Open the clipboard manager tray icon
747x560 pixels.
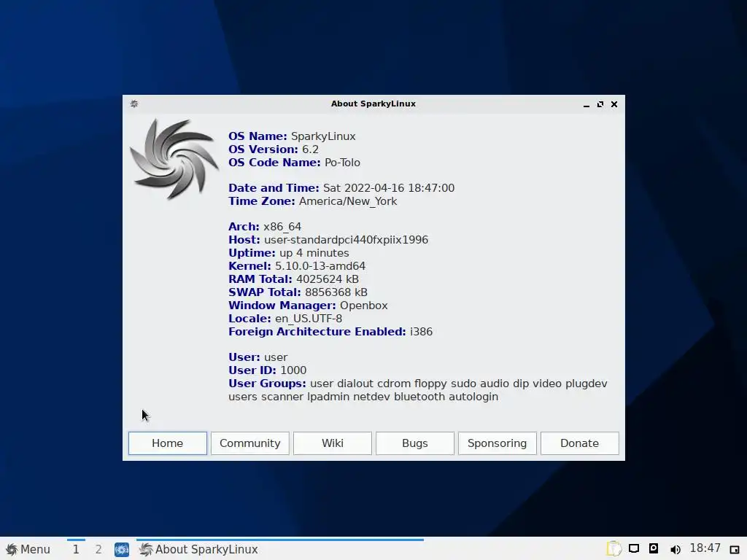click(x=614, y=548)
